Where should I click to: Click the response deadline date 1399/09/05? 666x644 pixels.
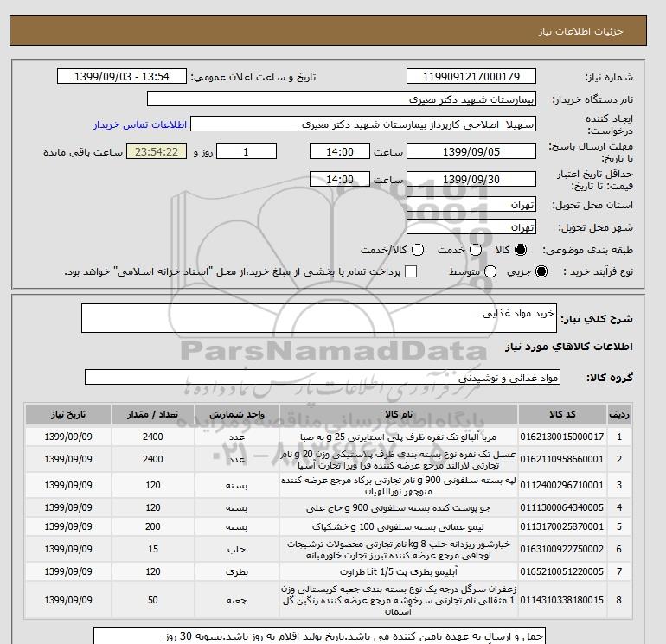tap(471, 151)
